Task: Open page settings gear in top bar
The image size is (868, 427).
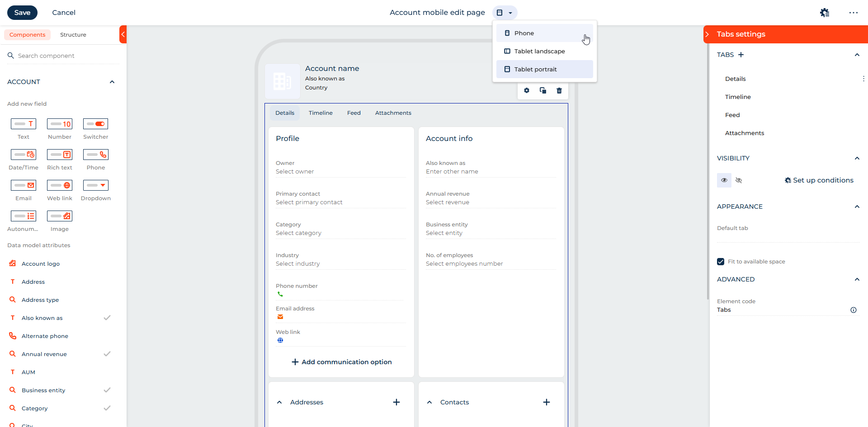Action: point(825,13)
